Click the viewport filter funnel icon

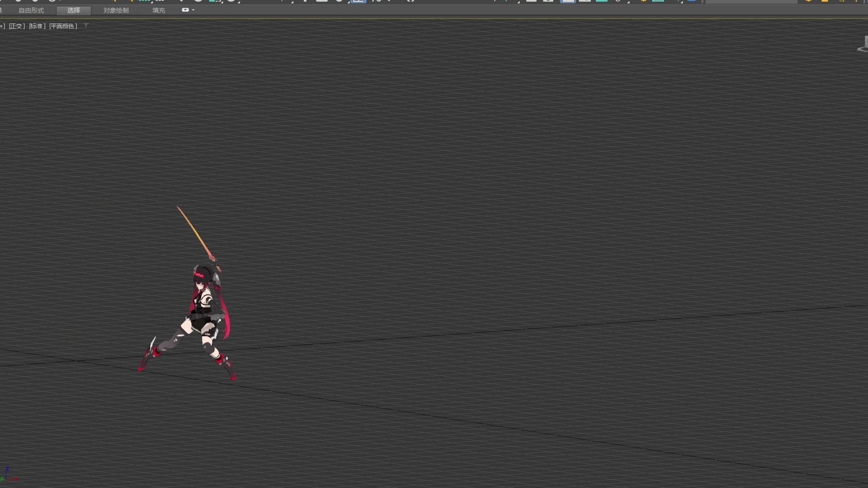pyautogui.click(x=86, y=25)
